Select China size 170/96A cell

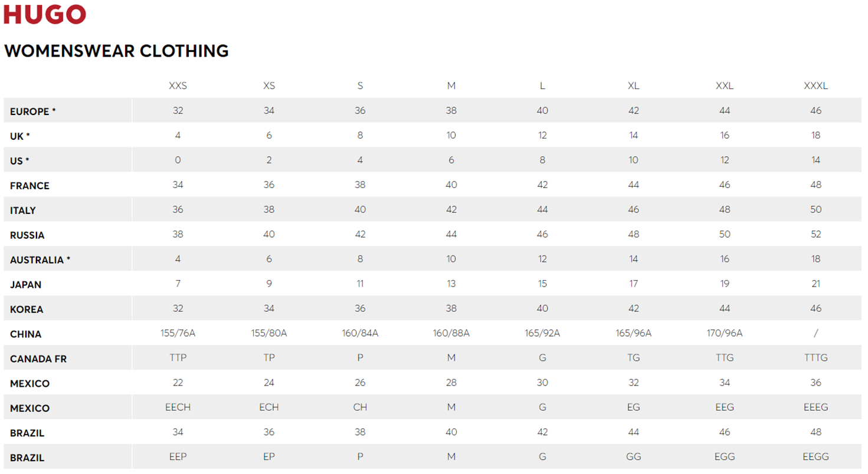coord(725,333)
